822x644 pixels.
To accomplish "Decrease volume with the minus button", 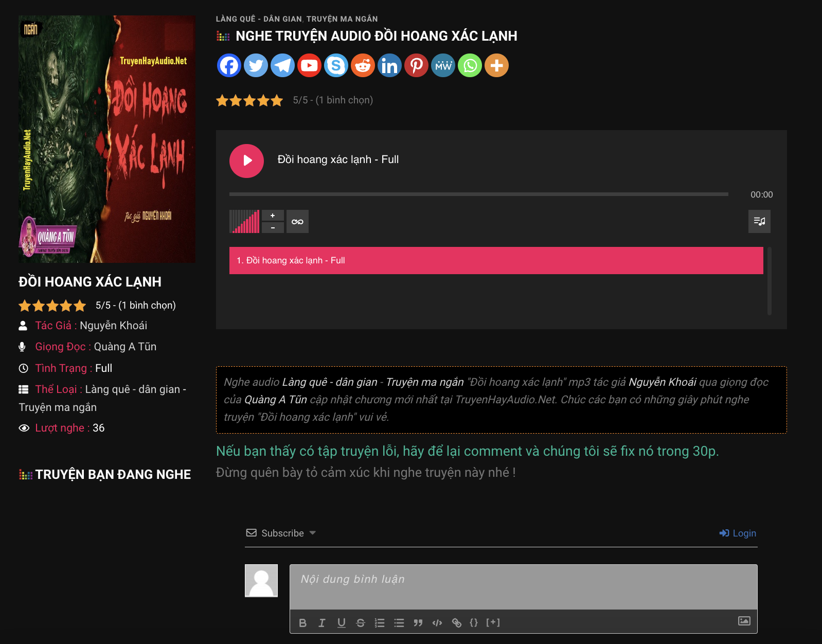I will click(x=273, y=227).
